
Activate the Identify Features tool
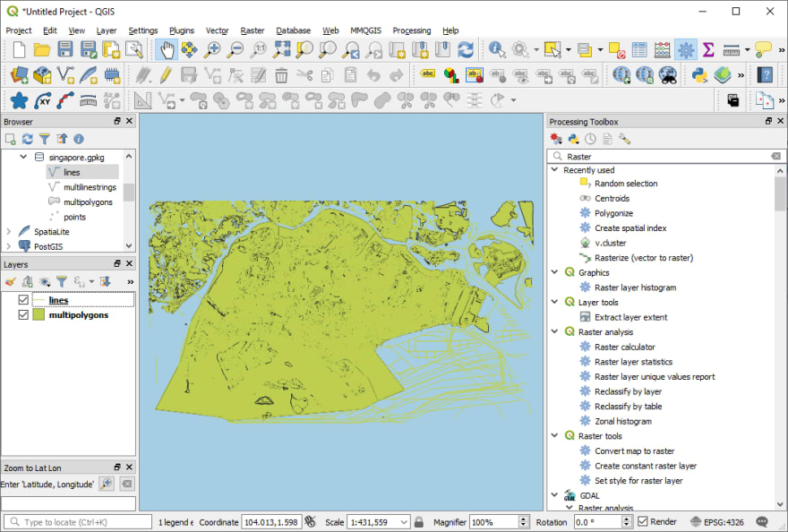point(497,50)
